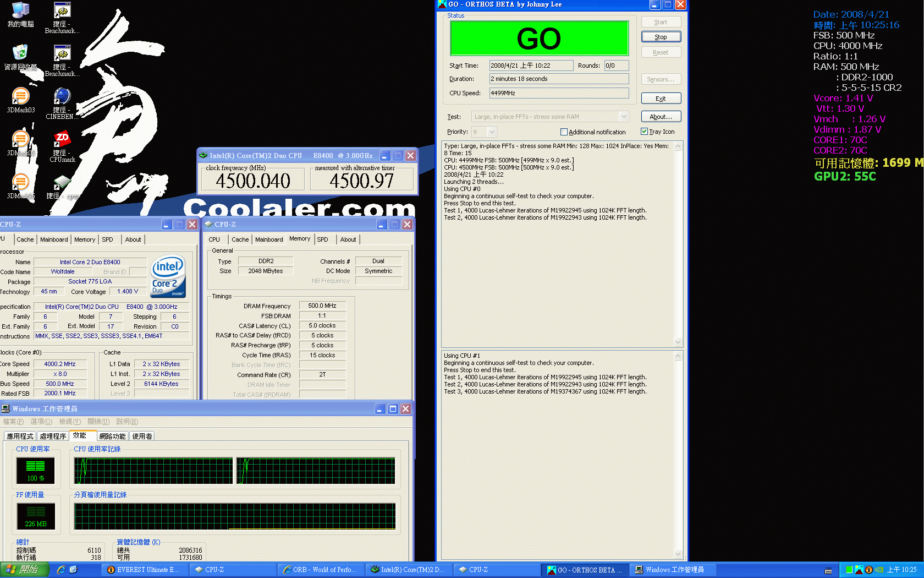Open the Test type dropdown in ORTHOS
This screenshot has height=578, width=924.
coord(624,117)
